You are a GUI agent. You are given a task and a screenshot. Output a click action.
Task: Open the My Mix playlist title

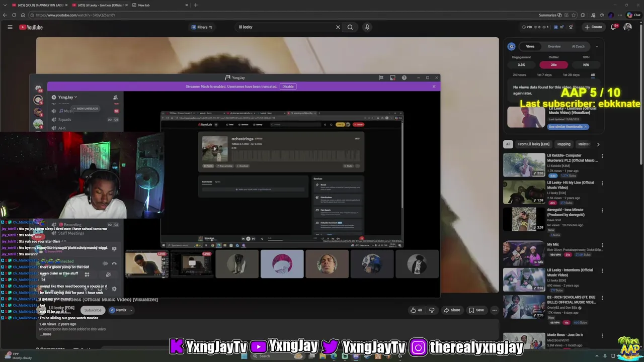(553, 244)
